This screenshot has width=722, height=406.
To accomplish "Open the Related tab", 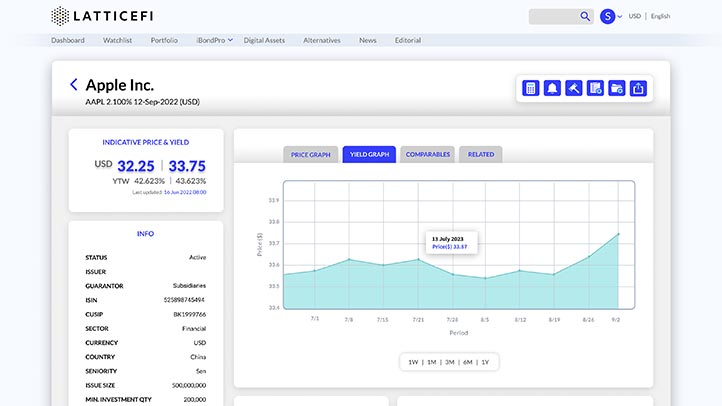I will tap(481, 155).
